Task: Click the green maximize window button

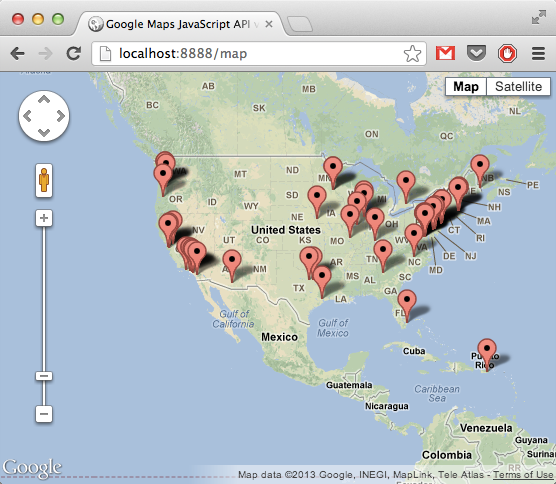Action: pos(58,19)
